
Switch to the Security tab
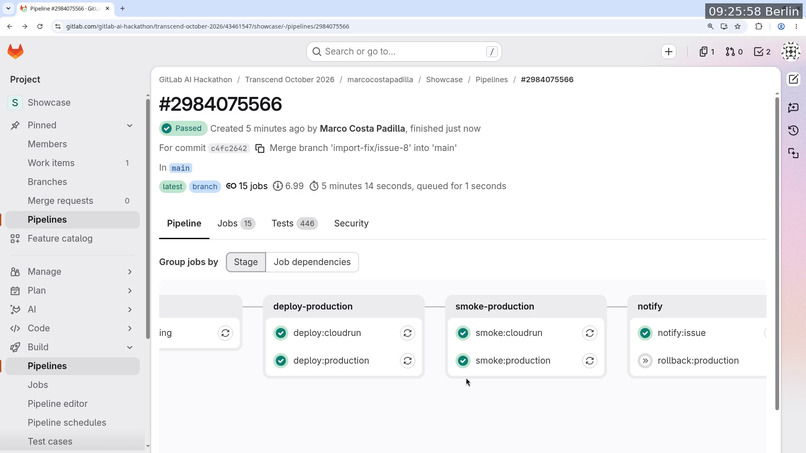click(351, 224)
